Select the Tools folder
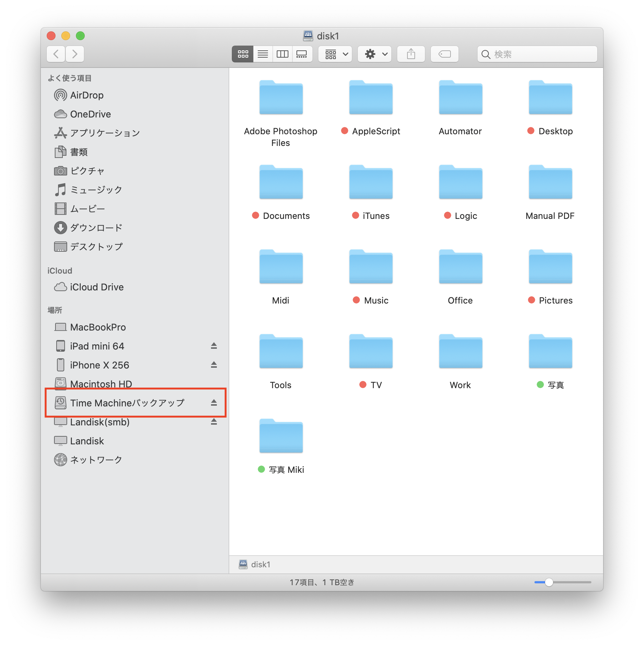The height and width of the screenshot is (645, 644). (281, 352)
